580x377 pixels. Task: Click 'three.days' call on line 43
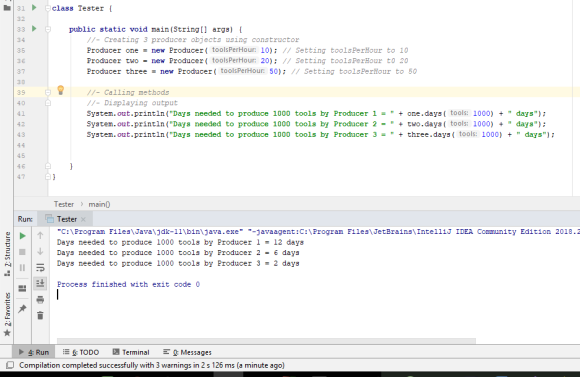pyautogui.click(x=429, y=134)
